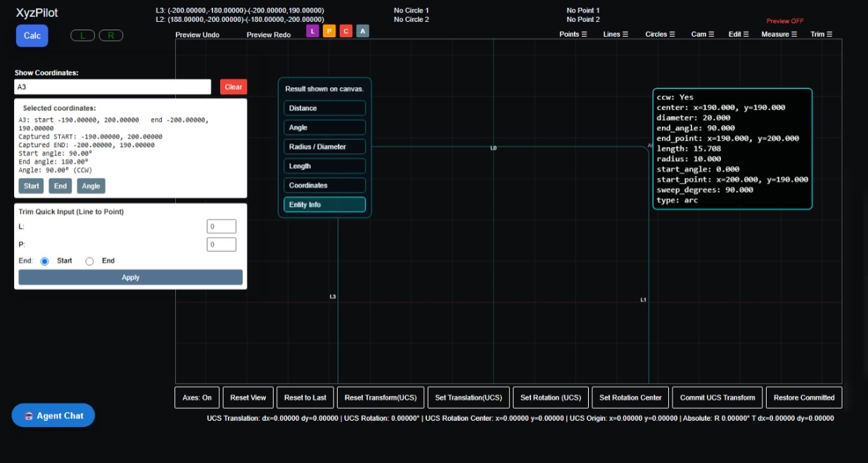The image size is (868, 463).
Task: Select Angle in measure popup
Action: click(x=325, y=127)
